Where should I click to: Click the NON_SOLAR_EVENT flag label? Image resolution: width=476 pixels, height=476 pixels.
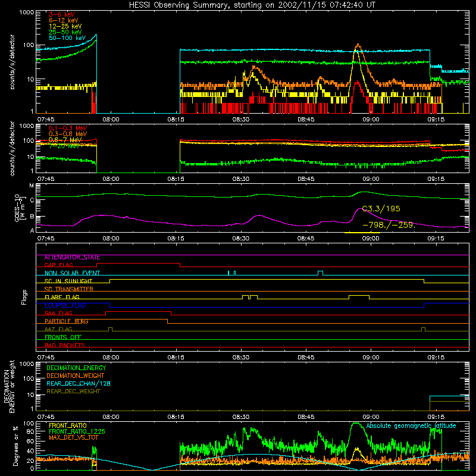coord(72,273)
